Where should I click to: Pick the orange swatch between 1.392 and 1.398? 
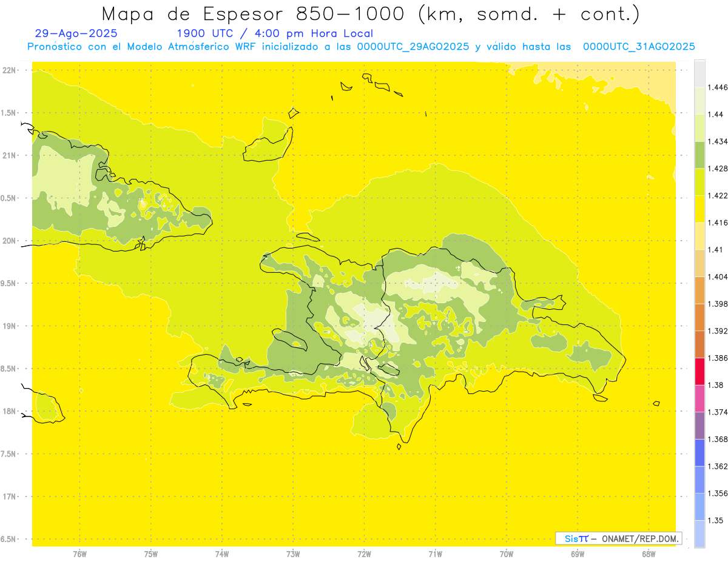(x=699, y=317)
